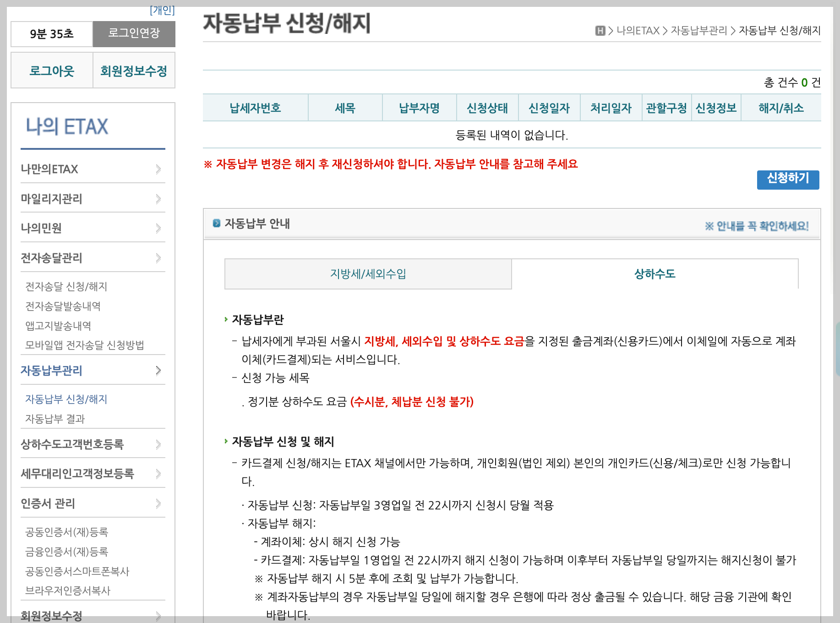Expand 회원정보수정 sidebar menu chevron
Image resolution: width=840 pixels, height=623 pixels.
[158, 616]
